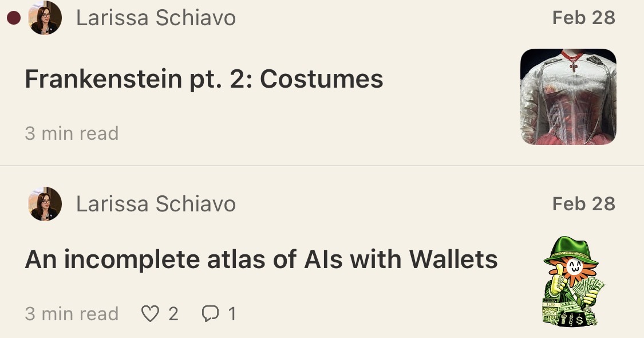
Task: Click the divider line between the two posts
Action: click(x=322, y=166)
